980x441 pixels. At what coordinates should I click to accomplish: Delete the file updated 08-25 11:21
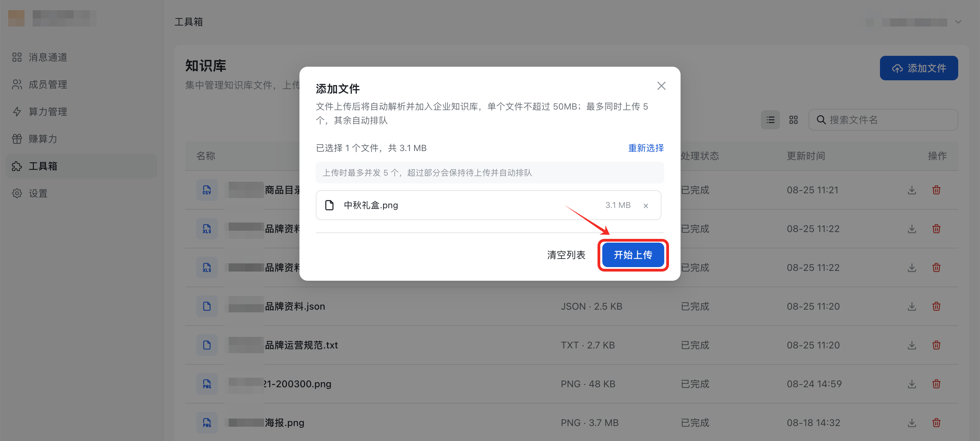pos(936,190)
